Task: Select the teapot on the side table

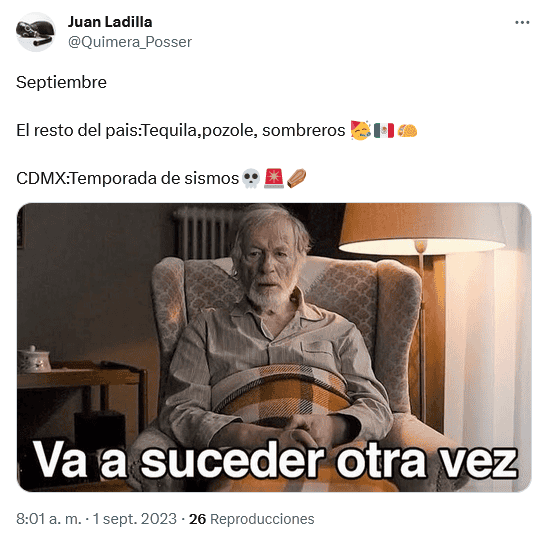Action: pos(34,359)
